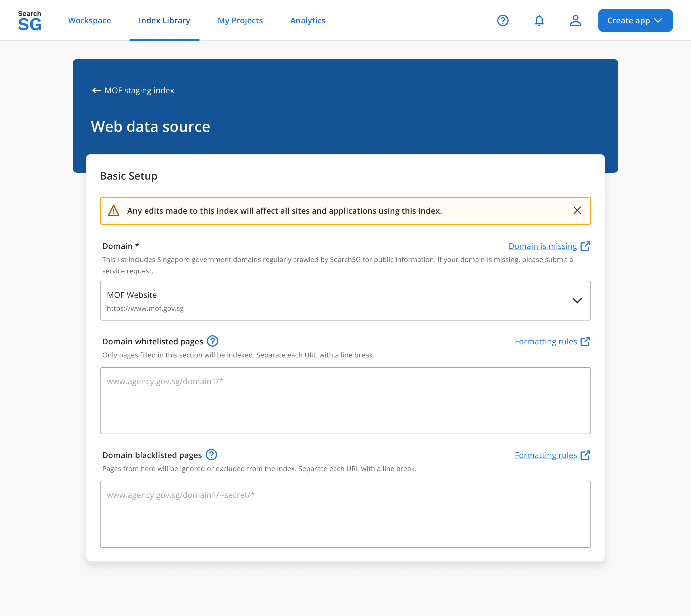This screenshot has width=691, height=616.
Task: Click the warning triangle in the alert banner
Action: pyautogui.click(x=114, y=210)
